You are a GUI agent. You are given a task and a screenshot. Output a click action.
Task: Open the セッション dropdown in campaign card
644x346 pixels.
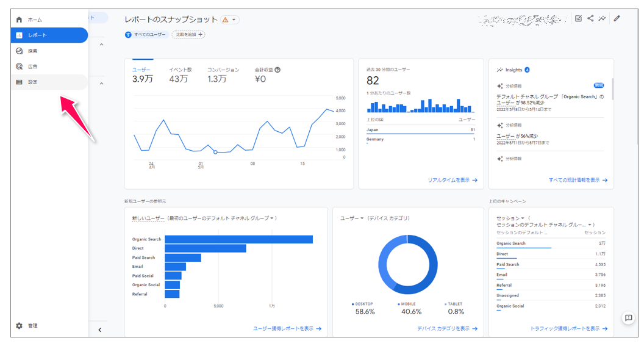click(x=510, y=218)
